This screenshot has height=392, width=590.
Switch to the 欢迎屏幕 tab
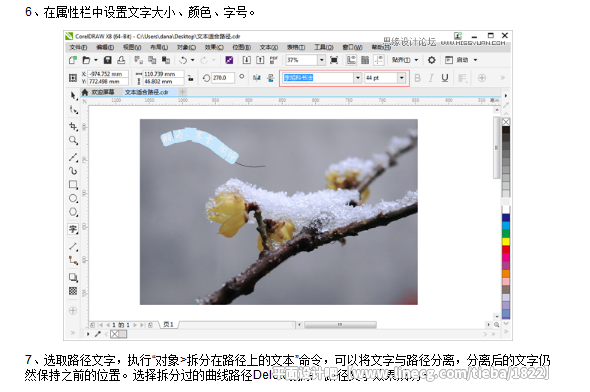point(103,92)
